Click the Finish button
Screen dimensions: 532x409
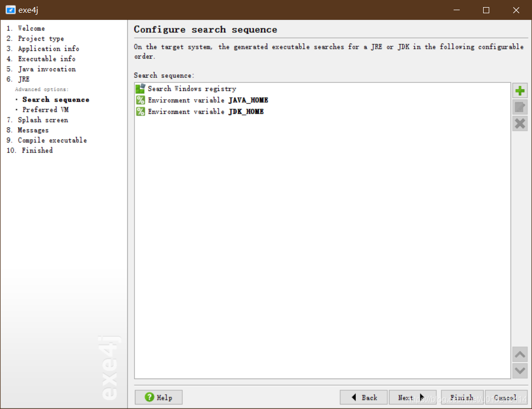[x=462, y=397]
